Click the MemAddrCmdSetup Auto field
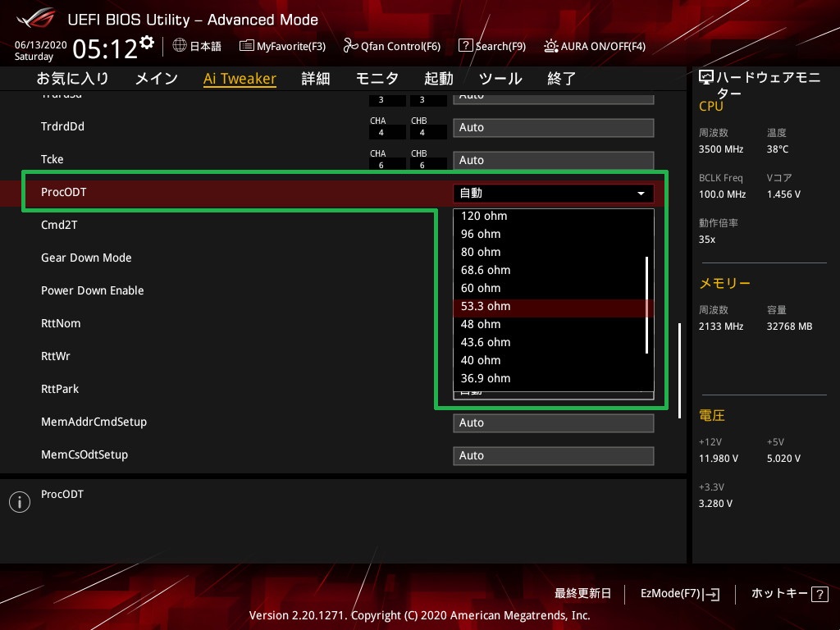 coord(554,422)
